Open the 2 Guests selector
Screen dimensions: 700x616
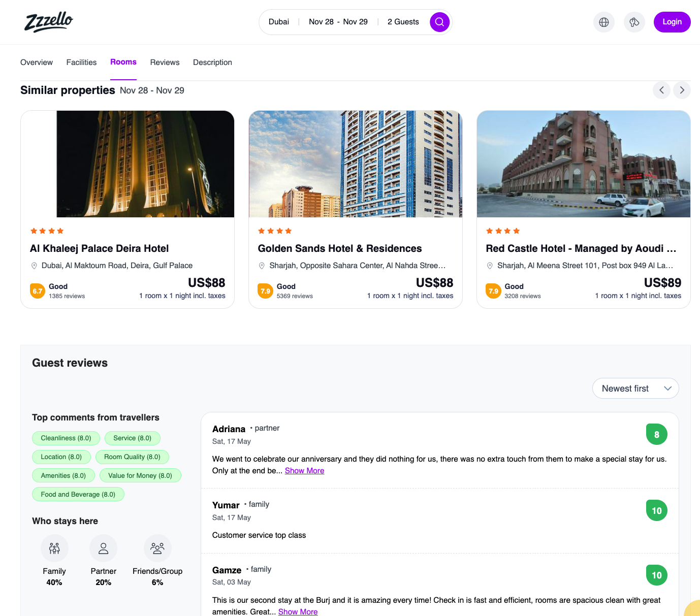pyautogui.click(x=403, y=22)
